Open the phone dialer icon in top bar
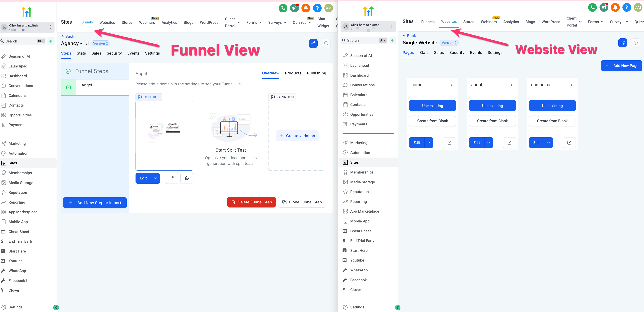 283,8
